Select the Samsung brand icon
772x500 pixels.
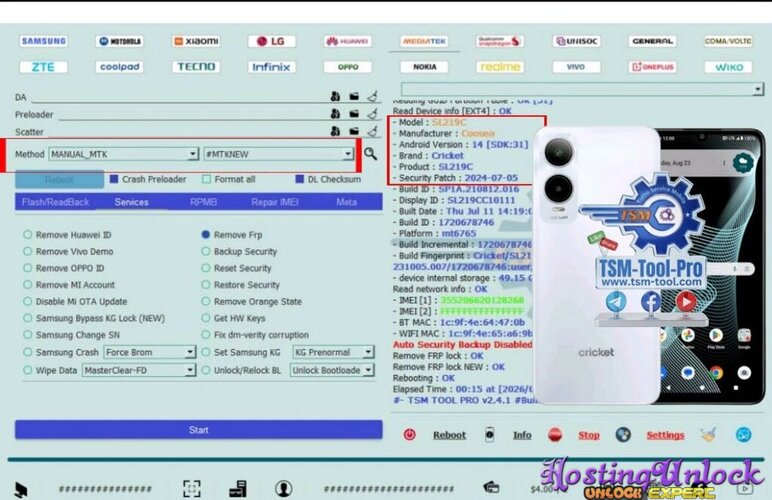pyautogui.click(x=44, y=41)
